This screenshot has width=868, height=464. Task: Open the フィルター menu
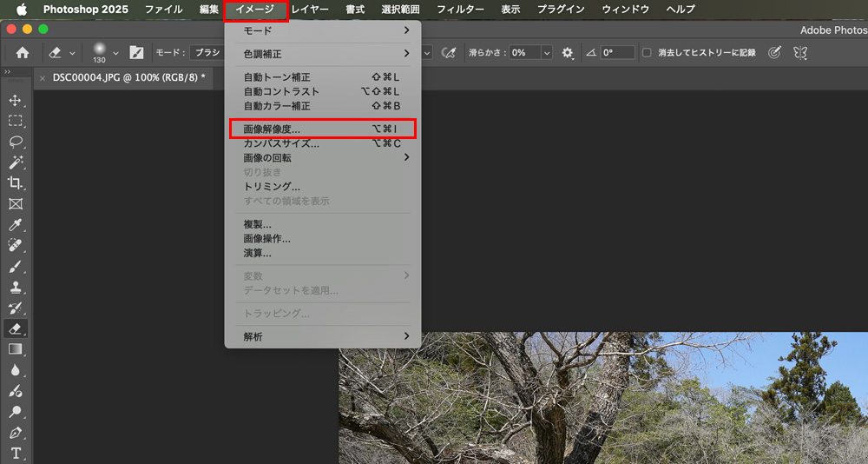[460, 10]
